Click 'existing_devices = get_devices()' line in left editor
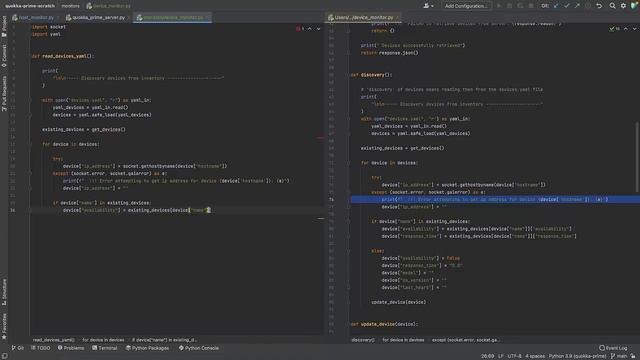Viewport: 640px width, 360px height. point(84,129)
